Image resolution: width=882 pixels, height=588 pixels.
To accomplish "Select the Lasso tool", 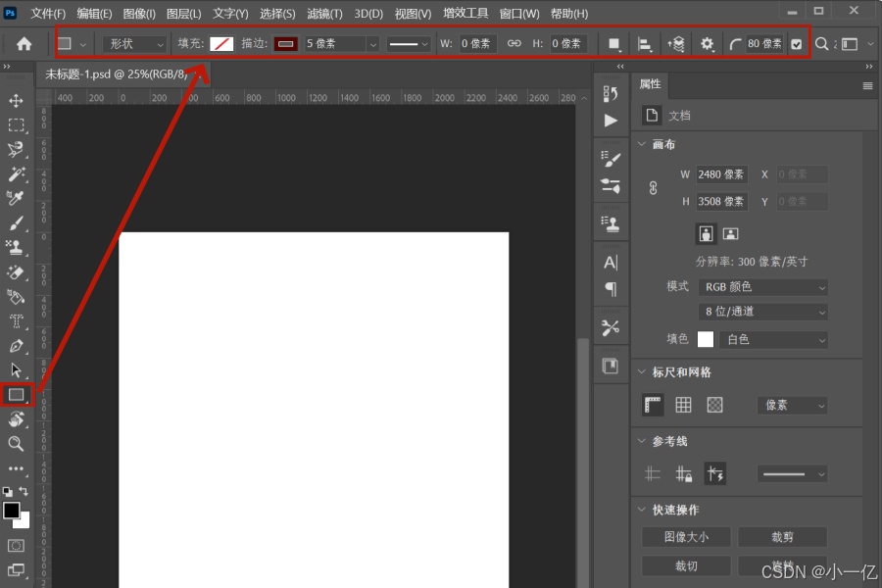I will pyautogui.click(x=16, y=149).
